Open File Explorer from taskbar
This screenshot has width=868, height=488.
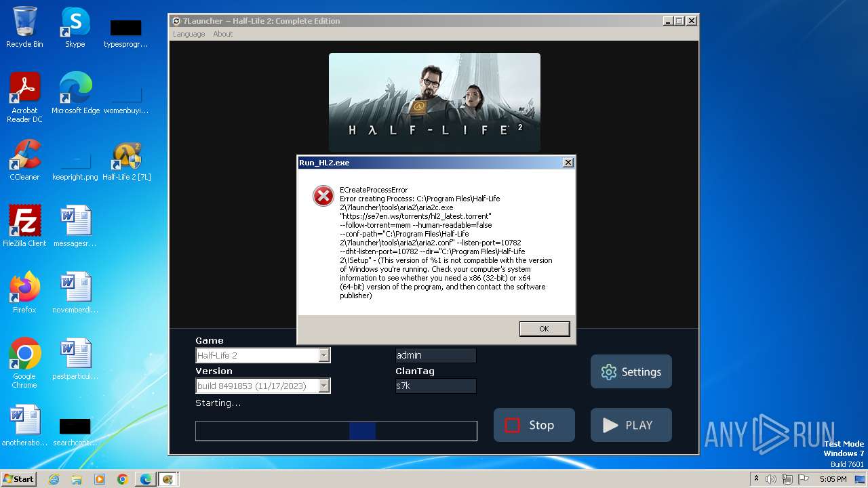click(x=77, y=479)
